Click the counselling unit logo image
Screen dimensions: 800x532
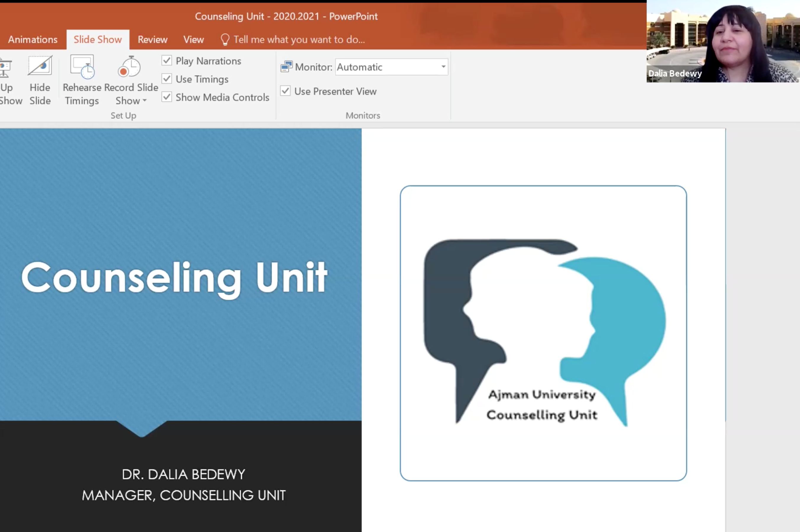coord(543,333)
